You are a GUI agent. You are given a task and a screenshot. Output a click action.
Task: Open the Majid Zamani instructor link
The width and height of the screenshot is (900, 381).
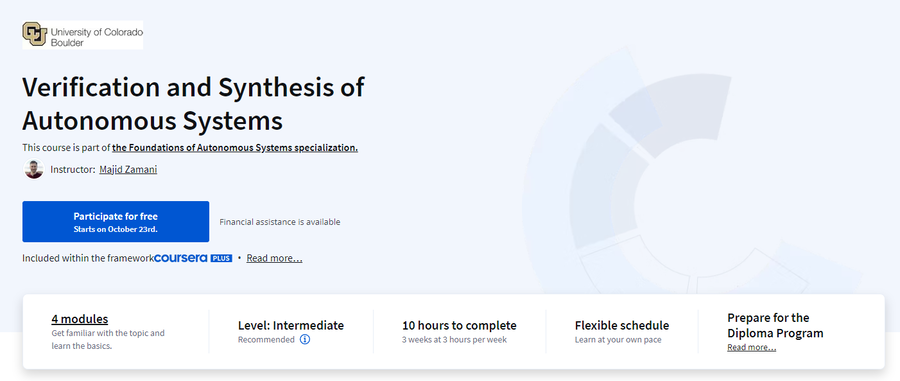point(128,169)
